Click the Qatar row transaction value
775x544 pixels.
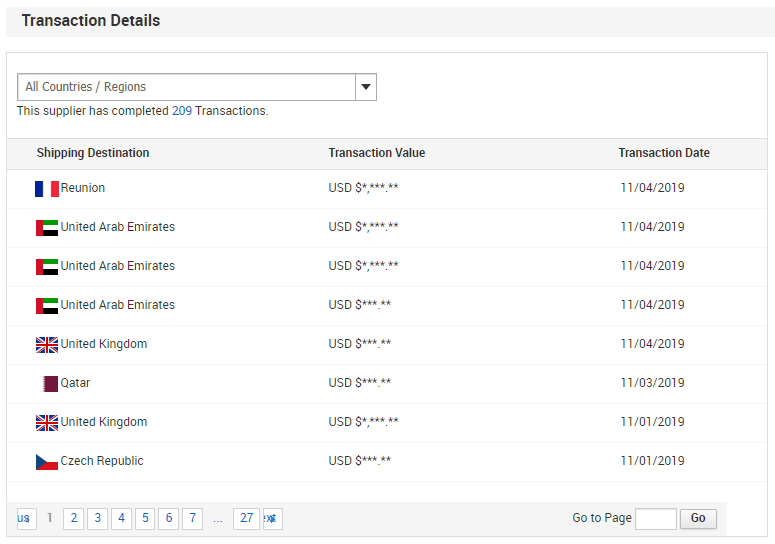click(359, 383)
